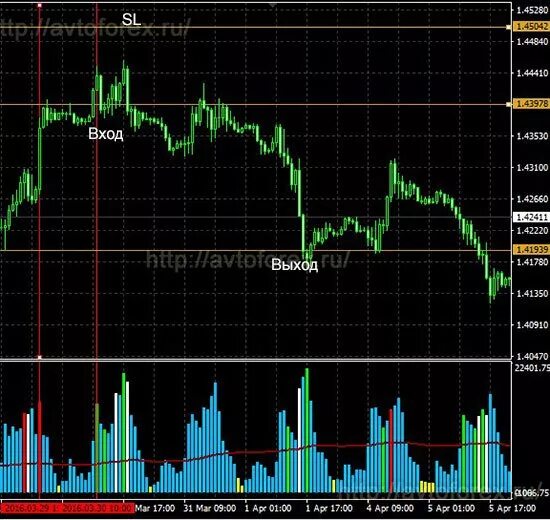The image size is (550, 520).
Task: Click the 1.43530 price axis label
Action: pyautogui.click(x=532, y=136)
